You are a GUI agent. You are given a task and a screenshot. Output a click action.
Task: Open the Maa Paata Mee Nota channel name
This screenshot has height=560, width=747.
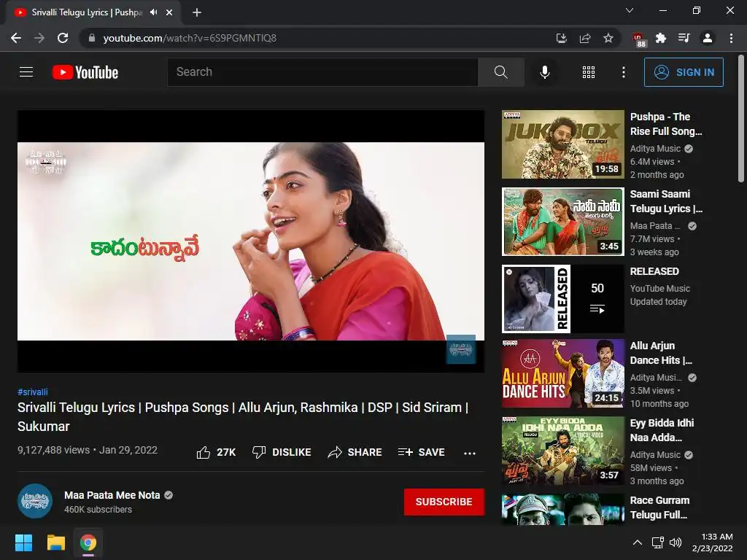(x=112, y=495)
